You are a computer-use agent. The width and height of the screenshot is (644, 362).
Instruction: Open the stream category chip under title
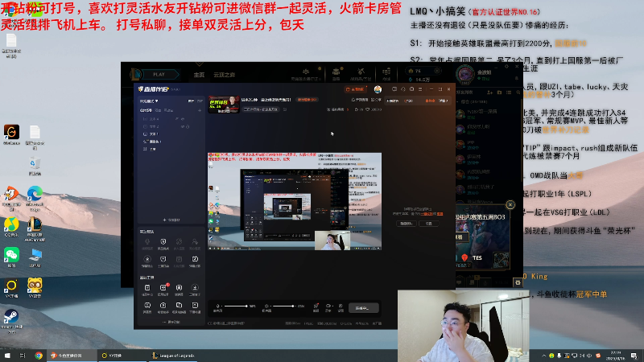(260, 109)
